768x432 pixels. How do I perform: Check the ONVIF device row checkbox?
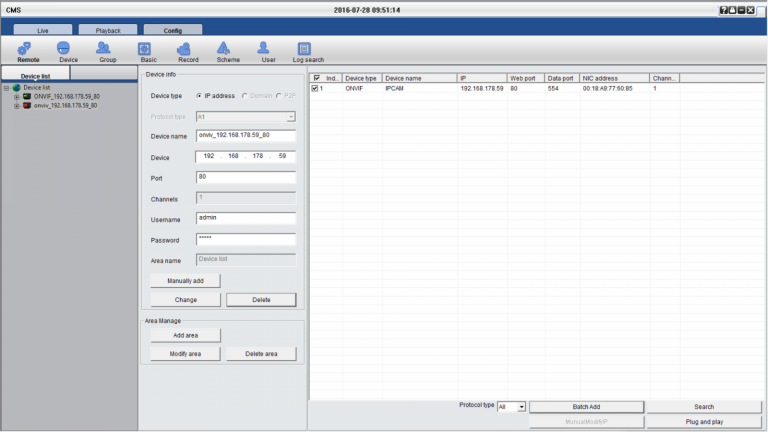click(x=315, y=89)
